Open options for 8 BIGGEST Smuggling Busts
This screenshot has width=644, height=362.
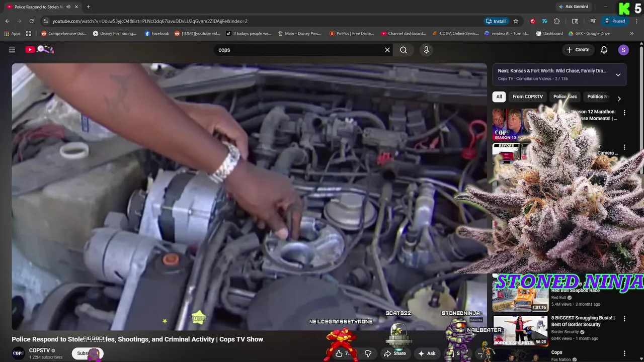tap(624, 319)
